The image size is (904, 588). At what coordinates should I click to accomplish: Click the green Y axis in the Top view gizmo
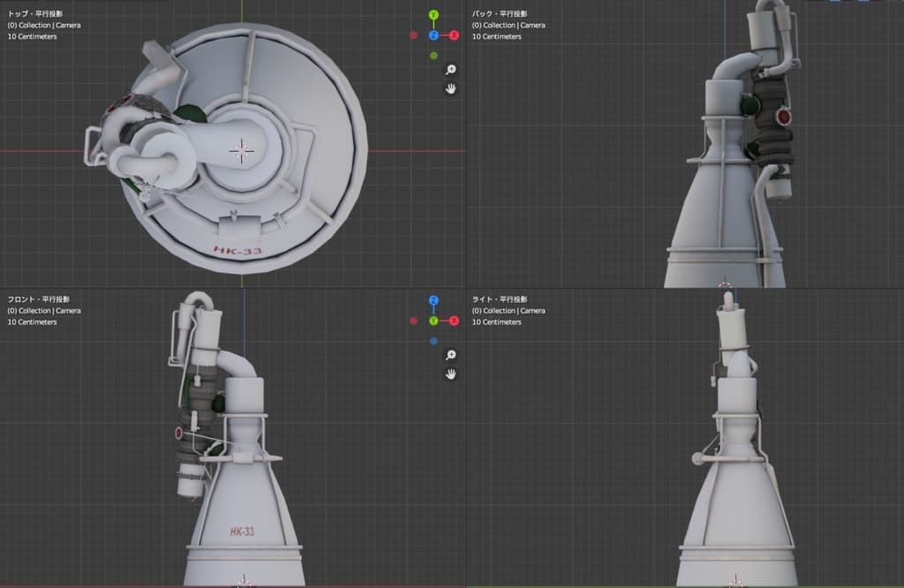click(433, 16)
